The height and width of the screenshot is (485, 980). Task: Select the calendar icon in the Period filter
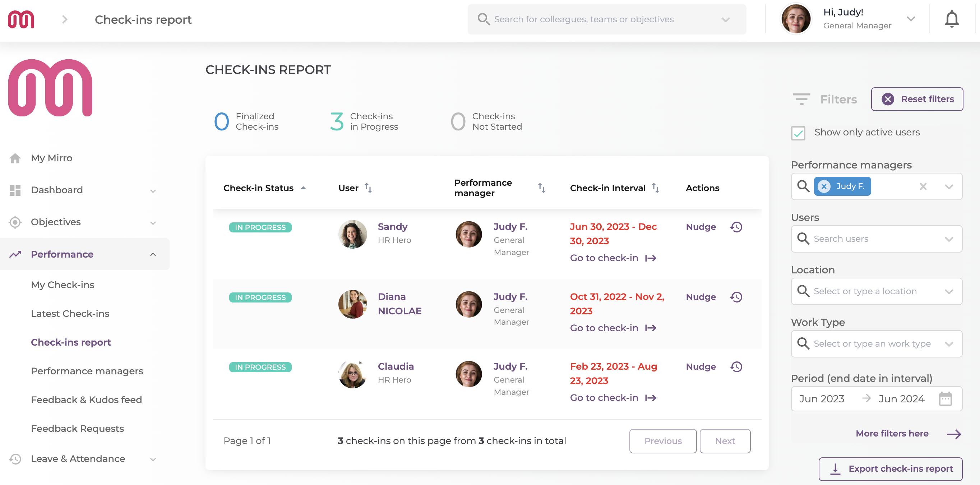[945, 399]
